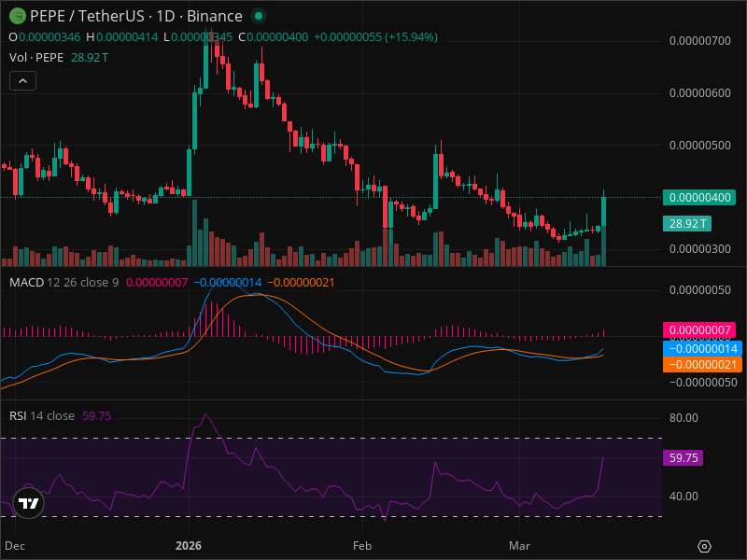Click the 40.00 RSI scale label
Viewport: 747px width, 560px height.
pos(684,497)
